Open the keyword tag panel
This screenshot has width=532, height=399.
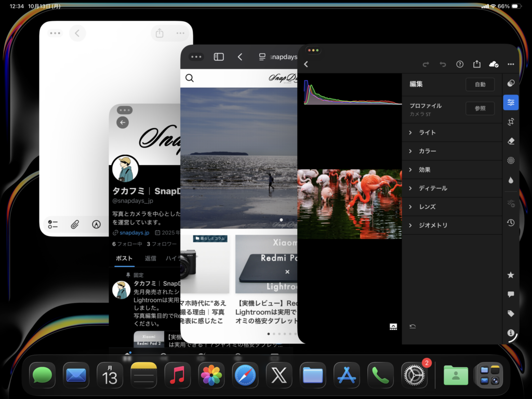pyautogui.click(x=511, y=313)
